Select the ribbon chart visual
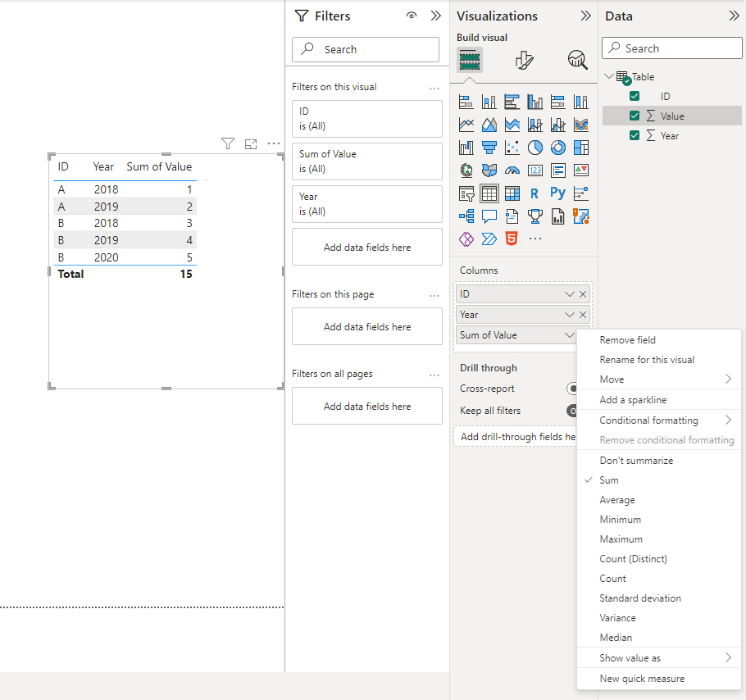Viewport: 746px width, 700px height. click(581, 125)
